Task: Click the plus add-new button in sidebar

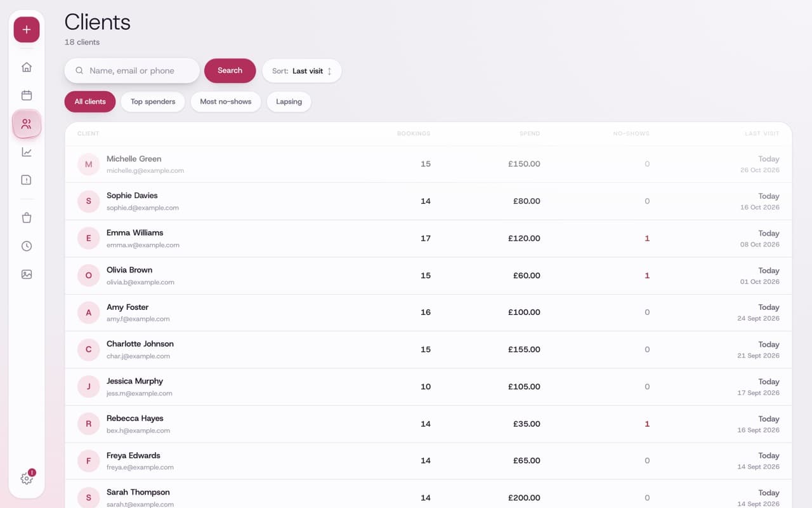Action: pos(27,30)
